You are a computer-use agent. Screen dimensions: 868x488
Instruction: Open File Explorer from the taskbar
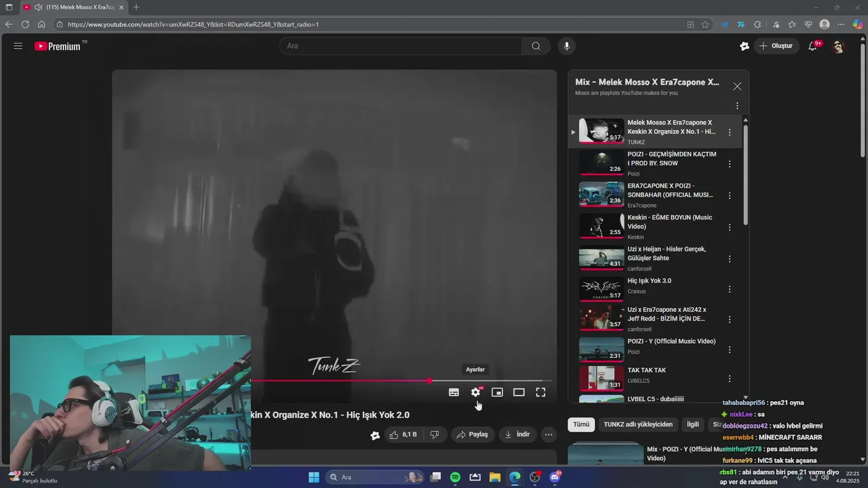pyautogui.click(x=495, y=477)
